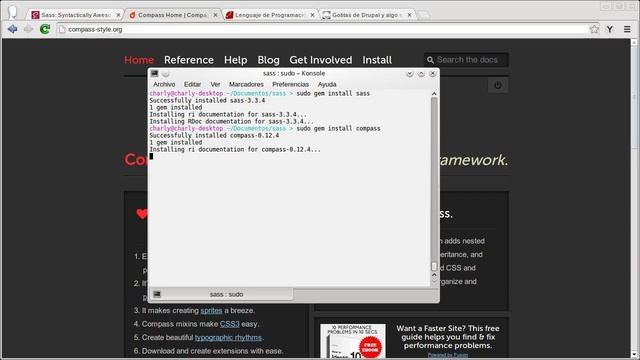Open the Y extension icon in the toolbar
This screenshot has height=360, width=640.
click(x=610, y=29)
